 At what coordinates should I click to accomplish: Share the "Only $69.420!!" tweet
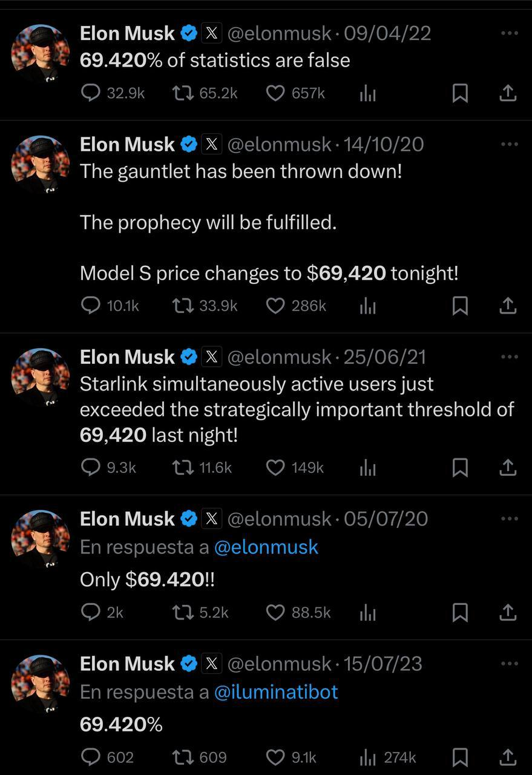[507, 613]
